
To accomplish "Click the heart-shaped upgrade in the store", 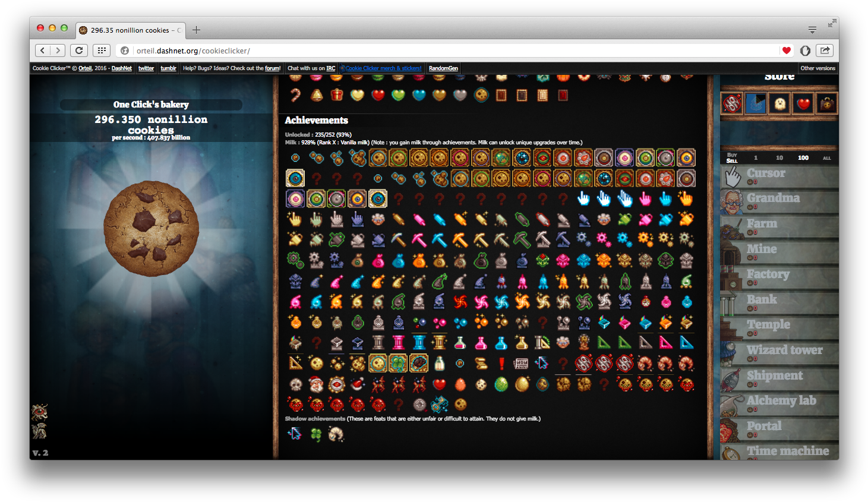I will click(x=803, y=103).
